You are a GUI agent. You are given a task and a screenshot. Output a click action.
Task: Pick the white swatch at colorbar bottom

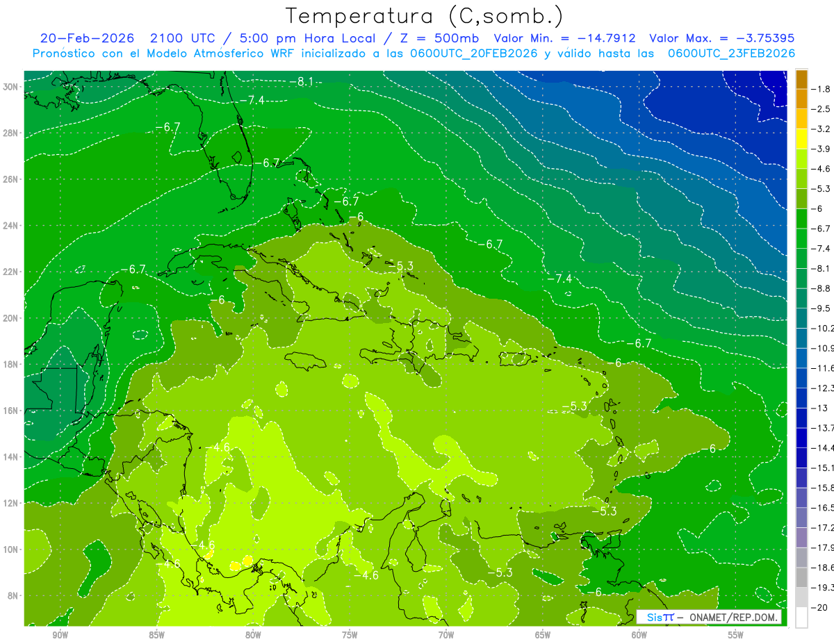[x=801, y=618]
